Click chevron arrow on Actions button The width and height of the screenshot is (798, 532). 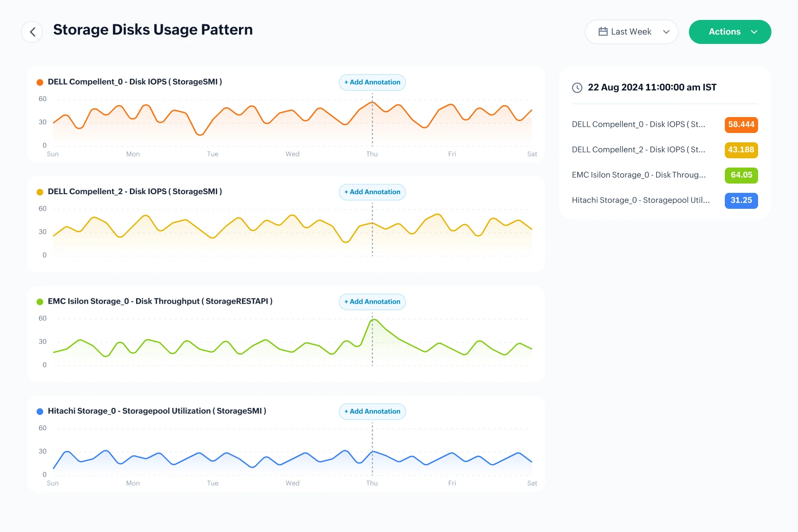[754, 32]
